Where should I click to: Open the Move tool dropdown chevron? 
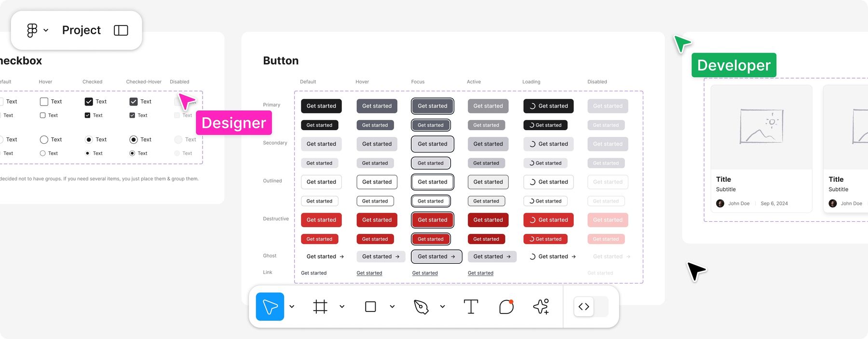coord(292,307)
